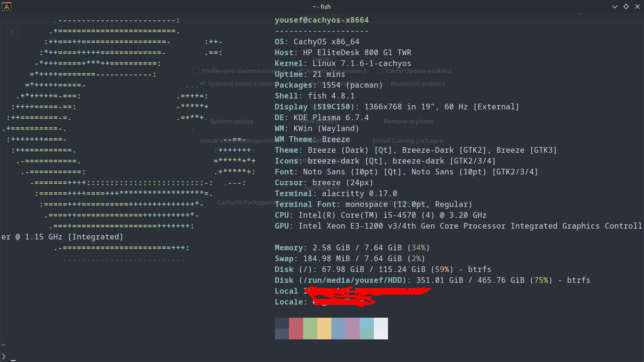The image size is (644, 362).
Task: Click the 'Disk (/run/media/yousef/HDD)' line
Action: point(432,280)
